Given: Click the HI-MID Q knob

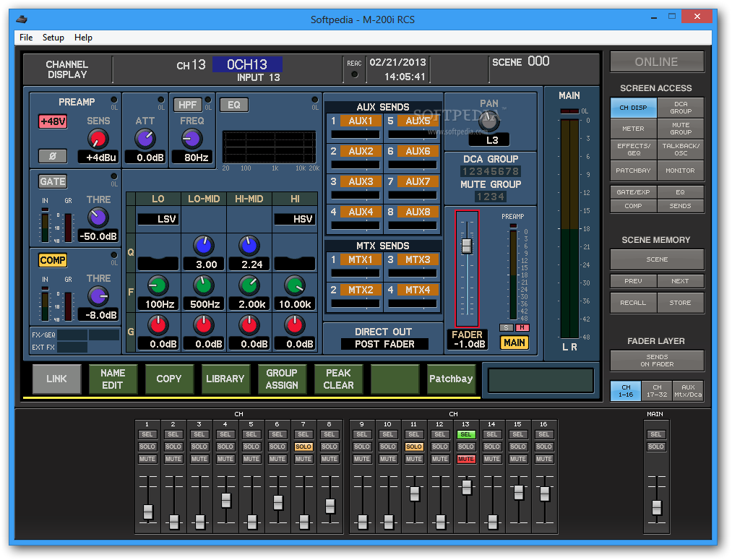Looking at the screenshot, I should (x=249, y=246).
